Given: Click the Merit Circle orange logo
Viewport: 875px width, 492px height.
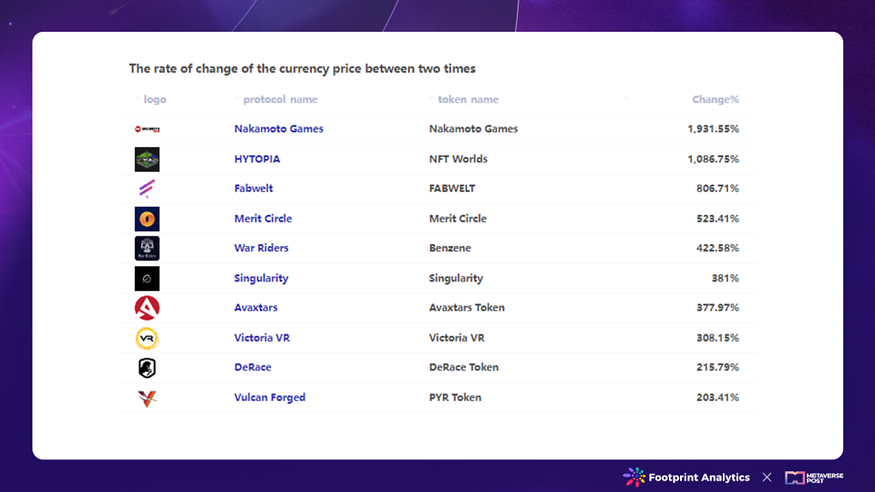Looking at the screenshot, I should point(147,219).
